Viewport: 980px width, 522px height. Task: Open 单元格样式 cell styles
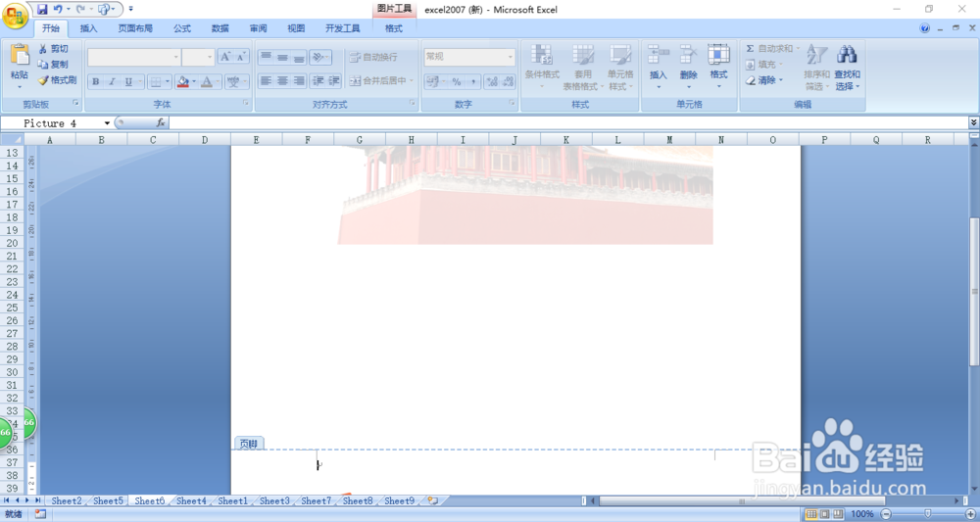(x=620, y=68)
